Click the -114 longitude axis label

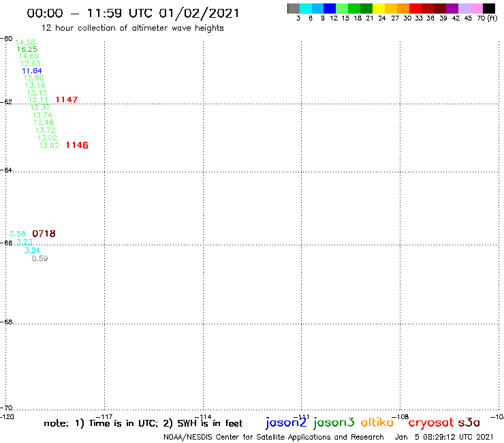coord(203,417)
